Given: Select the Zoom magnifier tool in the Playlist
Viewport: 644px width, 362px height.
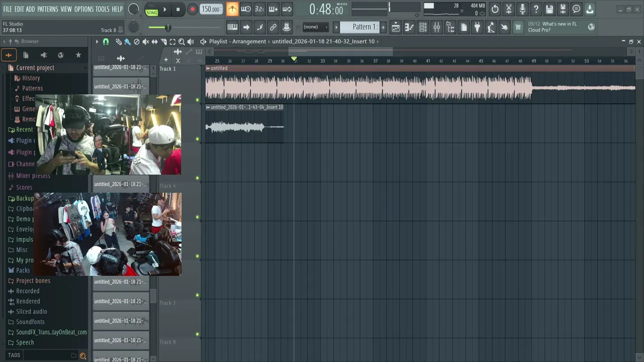Looking at the screenshot, I should point(182,42).
